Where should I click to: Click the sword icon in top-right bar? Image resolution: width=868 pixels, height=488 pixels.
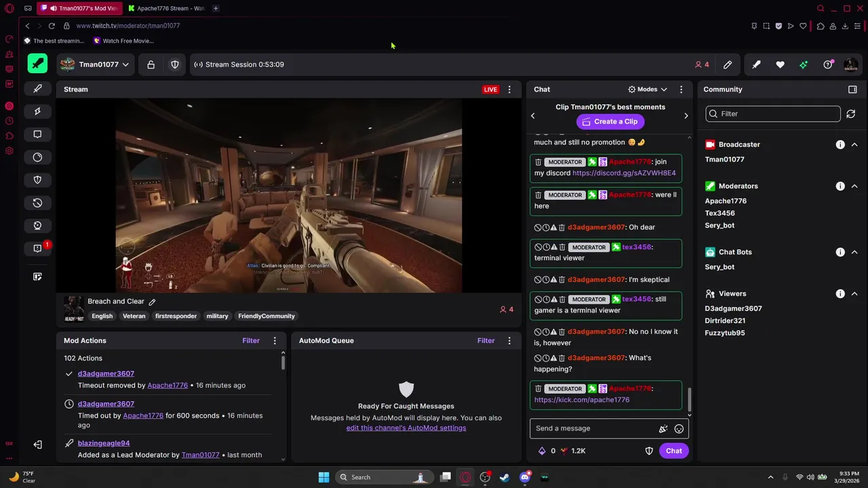tap(756, 64)
